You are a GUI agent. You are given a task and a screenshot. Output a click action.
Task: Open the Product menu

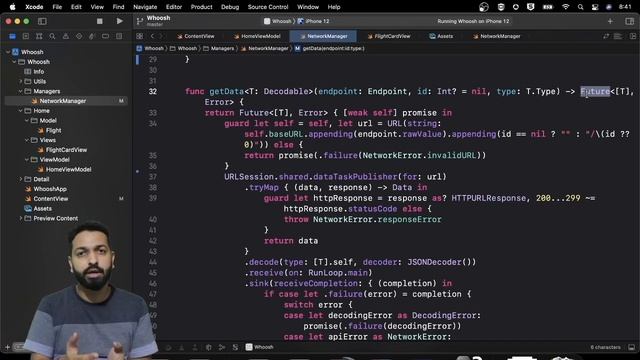pos(202,7)
